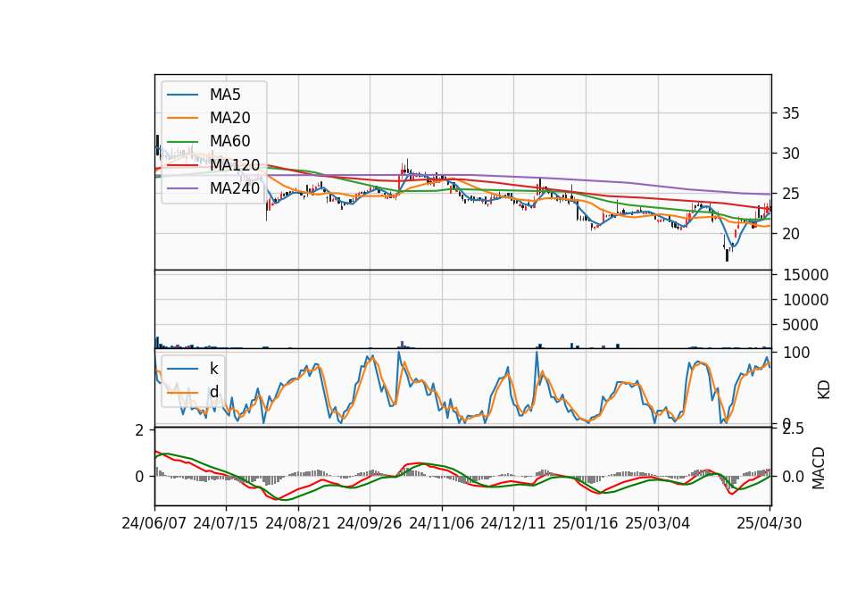
Task: Click the 24/07/15 date axis label
Action: coord(226,523)
